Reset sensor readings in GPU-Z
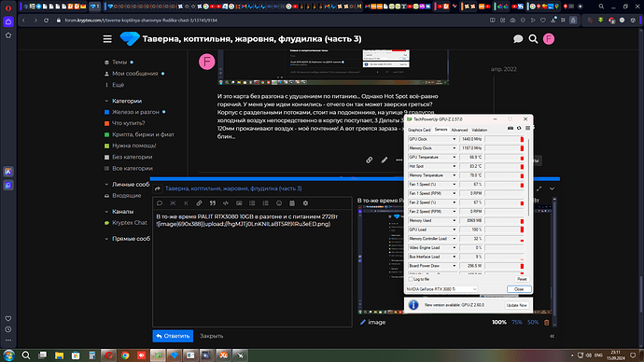This screenshot has width=644, height=362. pos(522,279)
